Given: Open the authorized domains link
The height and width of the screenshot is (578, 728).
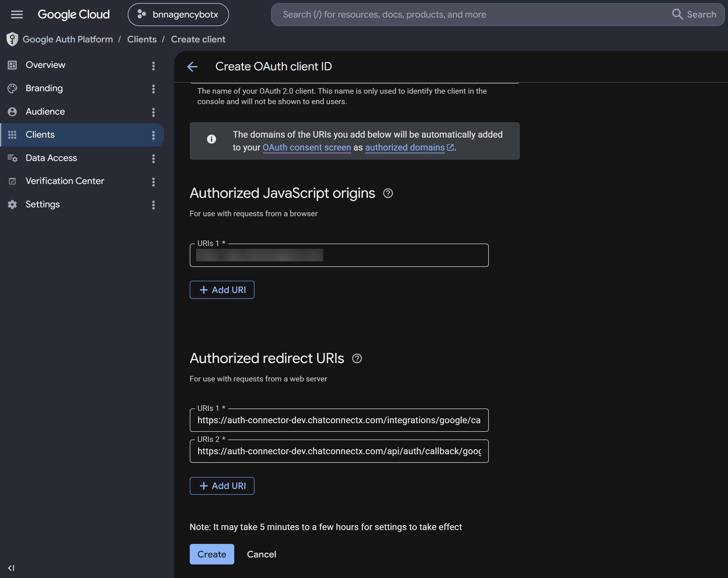Looking at the screenshot, I should [409, 147].
